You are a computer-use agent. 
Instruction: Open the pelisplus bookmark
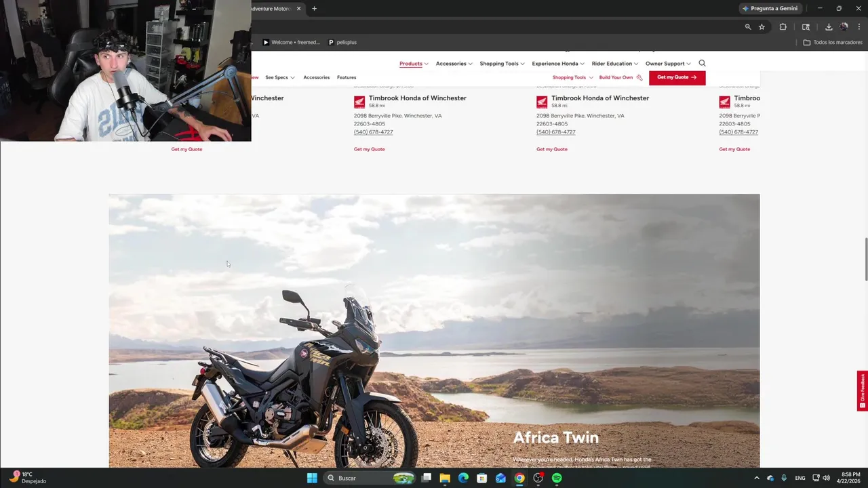coord(342,42)
